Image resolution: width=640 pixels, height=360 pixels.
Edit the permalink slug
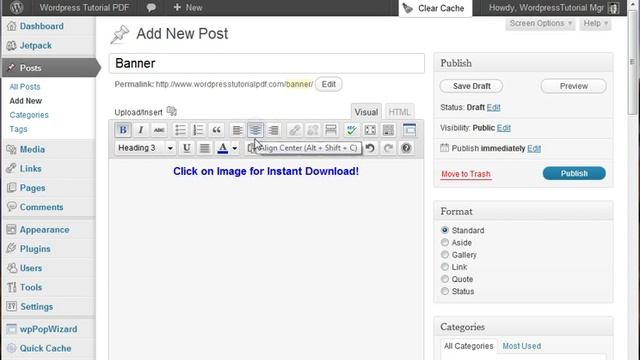329,84
